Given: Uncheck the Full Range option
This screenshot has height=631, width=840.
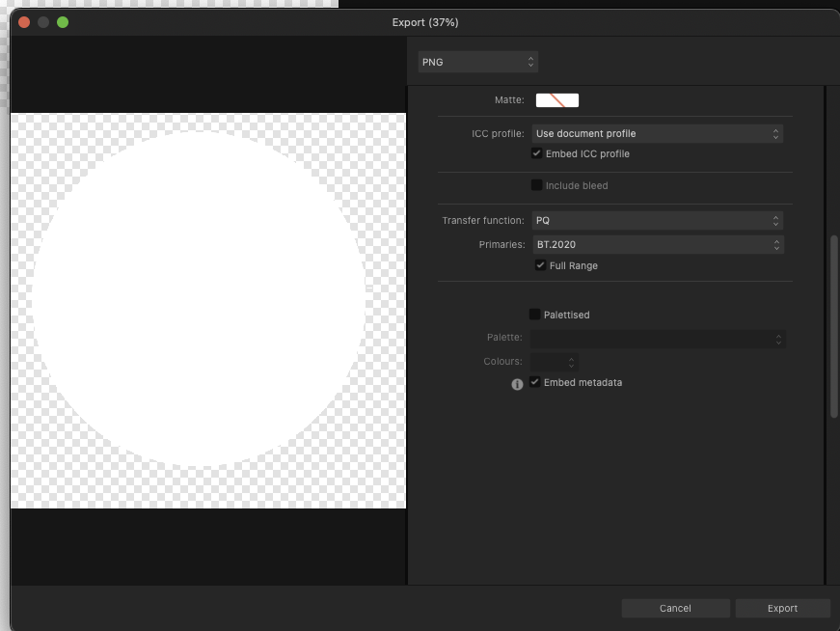Looking at the screenshot, I should click(540, 264).
